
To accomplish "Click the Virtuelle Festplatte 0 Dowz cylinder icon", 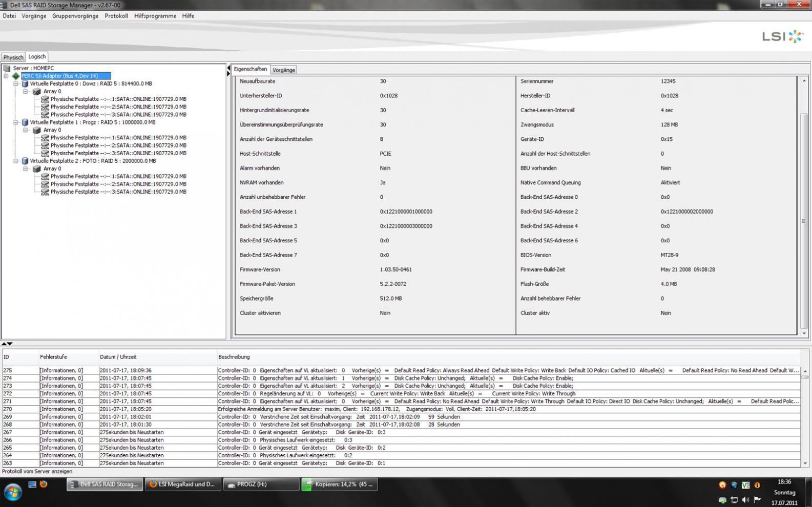I will (25, 83).
